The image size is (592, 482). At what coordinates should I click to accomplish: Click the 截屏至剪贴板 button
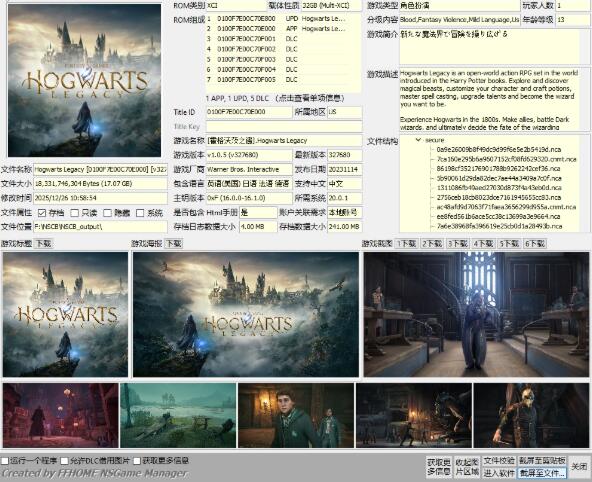coord(542,461)
